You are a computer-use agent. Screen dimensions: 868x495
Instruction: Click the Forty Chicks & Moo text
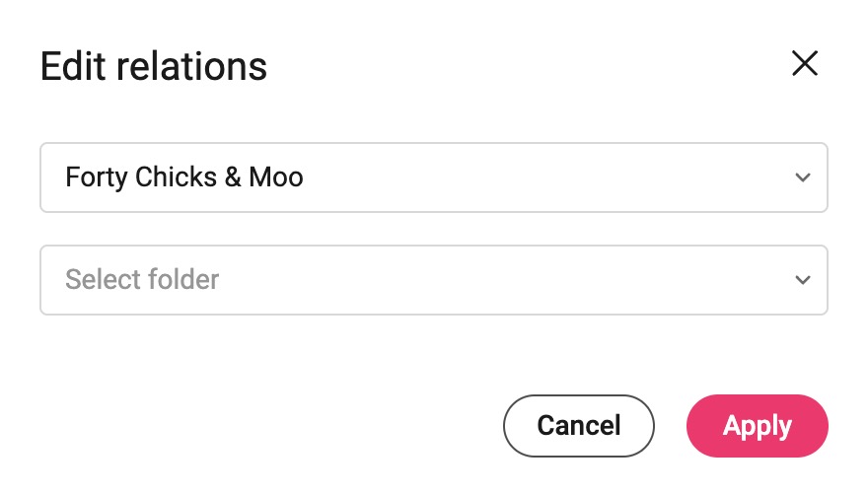[184, 177]
